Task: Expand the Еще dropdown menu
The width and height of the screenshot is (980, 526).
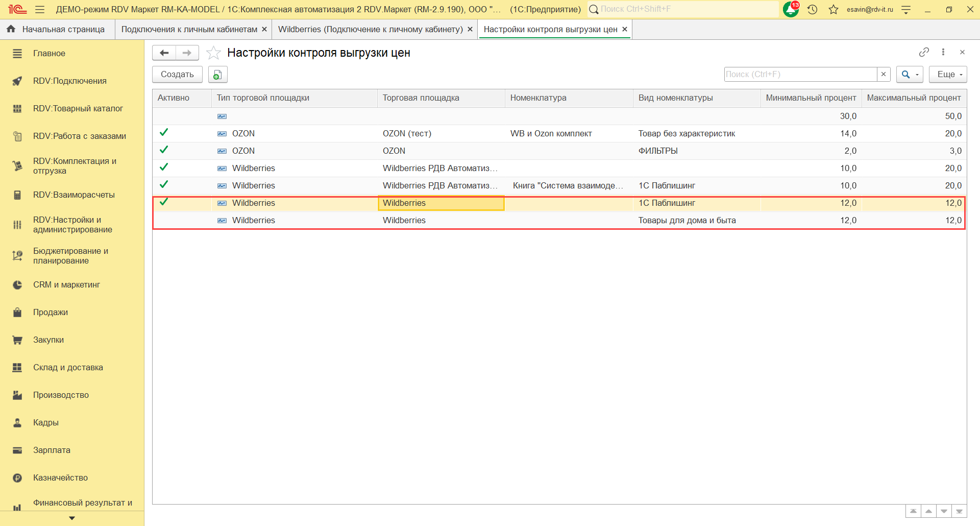Action: [948, 75]
